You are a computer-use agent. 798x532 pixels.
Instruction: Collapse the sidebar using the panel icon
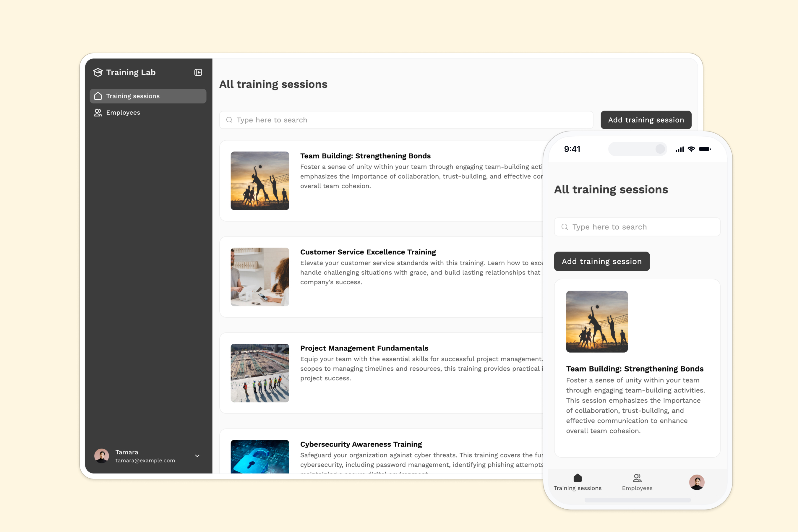[x=198, y=72]
